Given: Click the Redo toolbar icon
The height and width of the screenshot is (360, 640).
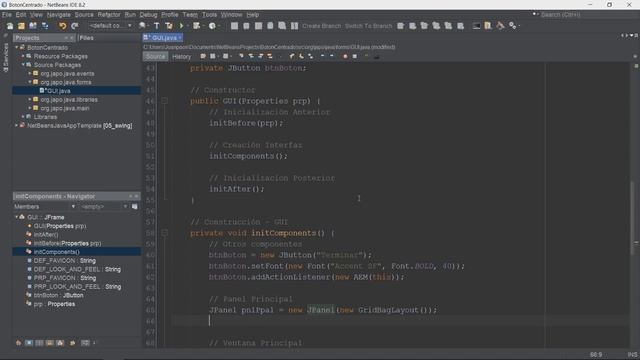Looking at the screenshot, I should (x=75, y=26).
